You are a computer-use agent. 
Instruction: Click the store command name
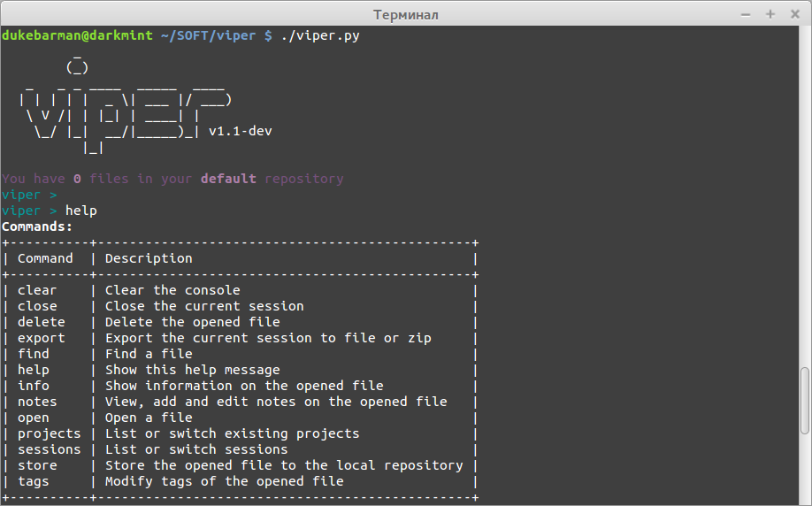[x=37, y=465]
